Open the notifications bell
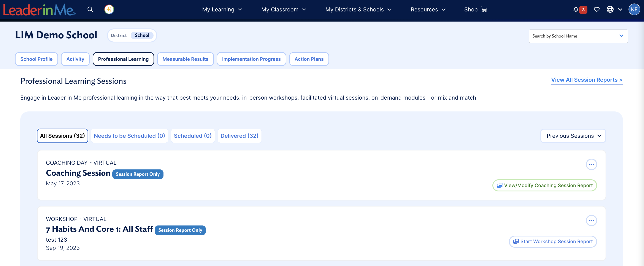Image resolution: width=644 pixels, height=266 pixels. [576, 9]
